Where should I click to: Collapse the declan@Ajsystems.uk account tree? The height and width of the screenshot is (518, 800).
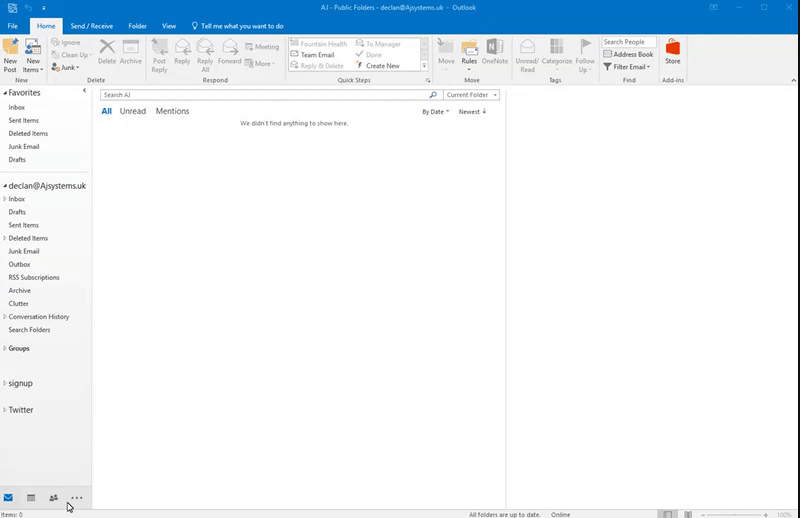pos(4,185)
